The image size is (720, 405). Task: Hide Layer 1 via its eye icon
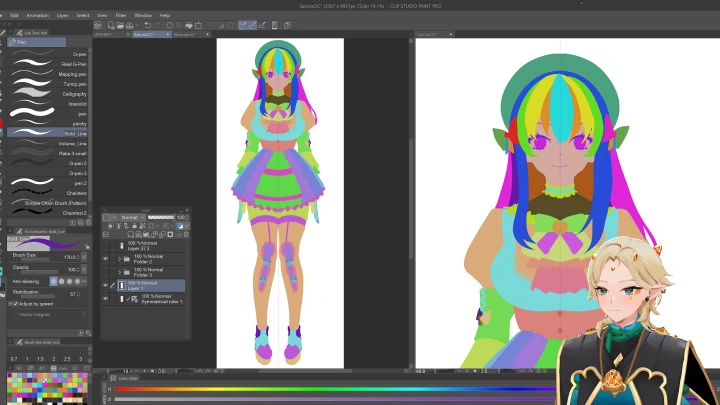click(105, 285)
